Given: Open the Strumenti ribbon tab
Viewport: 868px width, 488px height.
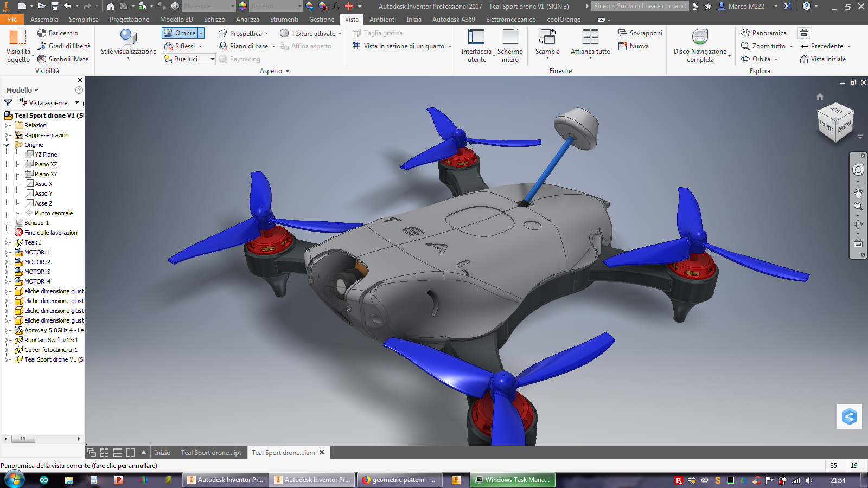Looking at the screenshot, I should (284, 20).
